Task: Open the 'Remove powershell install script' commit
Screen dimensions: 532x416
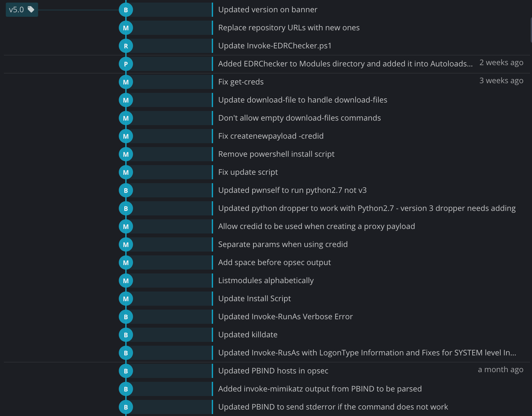Action: (x=276, y=154)
